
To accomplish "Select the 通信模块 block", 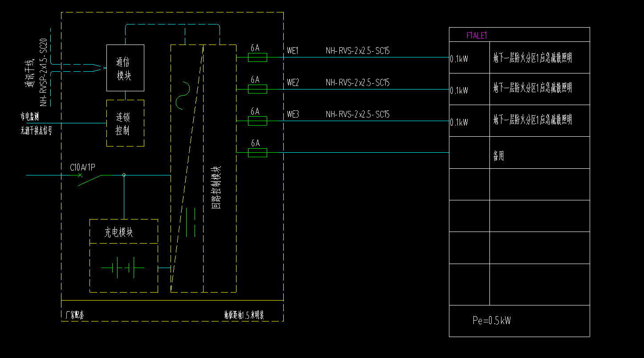I will tap(125, 68).
